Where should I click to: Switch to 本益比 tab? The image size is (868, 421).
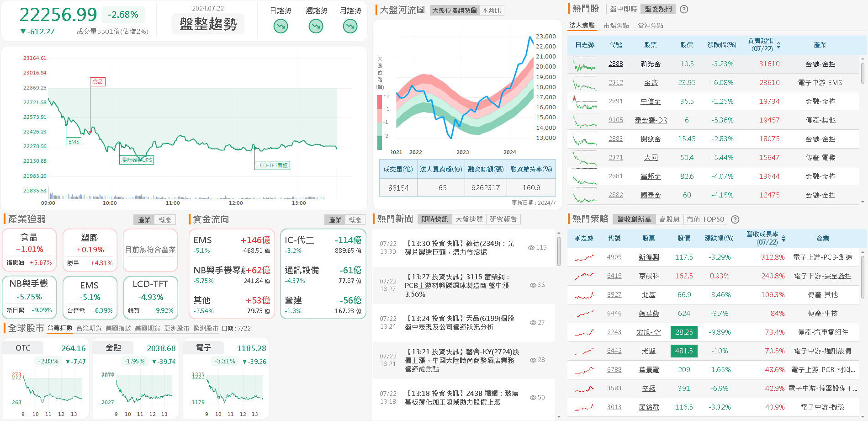(x=492, y=10)
